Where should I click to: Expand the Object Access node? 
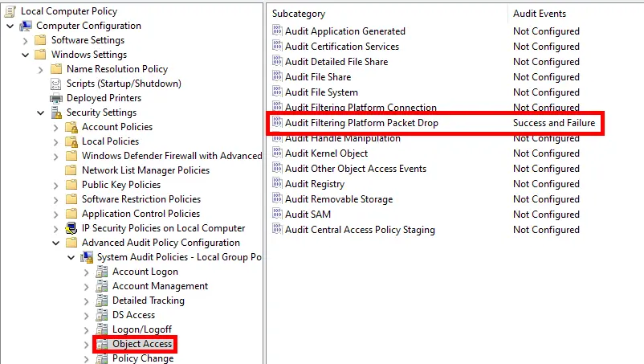coord(86,345)
